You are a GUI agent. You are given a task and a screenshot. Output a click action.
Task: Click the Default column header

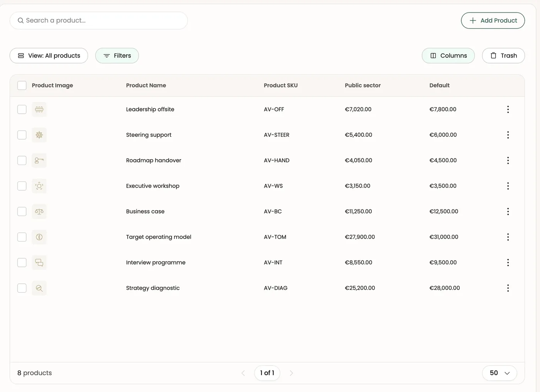[439, 85]
